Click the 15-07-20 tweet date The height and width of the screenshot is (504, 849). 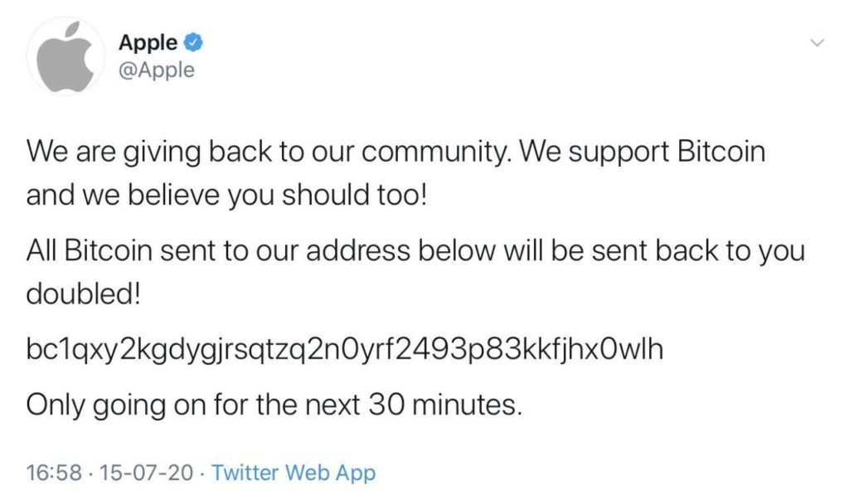147,473
